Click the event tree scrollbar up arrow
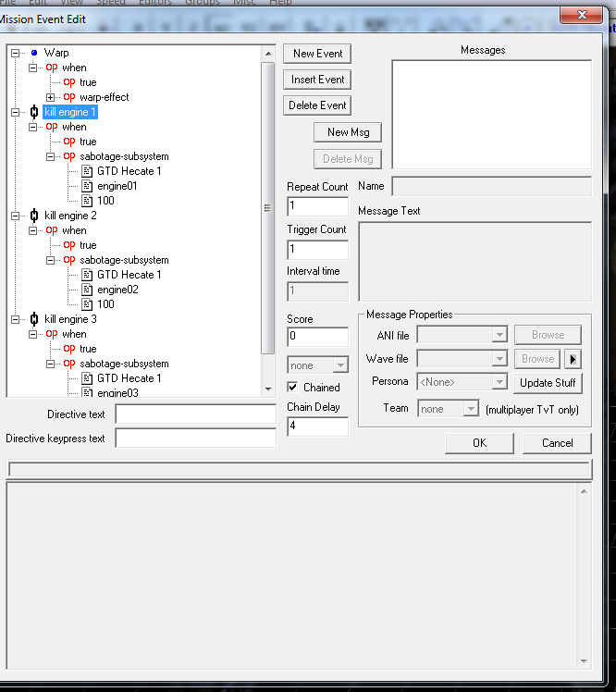Image resolution: width=616 pixels, height=692 pixels. 268,54
